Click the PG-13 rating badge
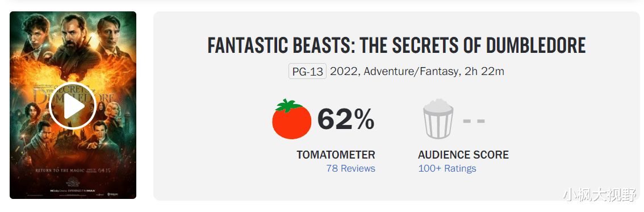The width and height of the screenshot is (644, 212). click(x=307, y=72)
